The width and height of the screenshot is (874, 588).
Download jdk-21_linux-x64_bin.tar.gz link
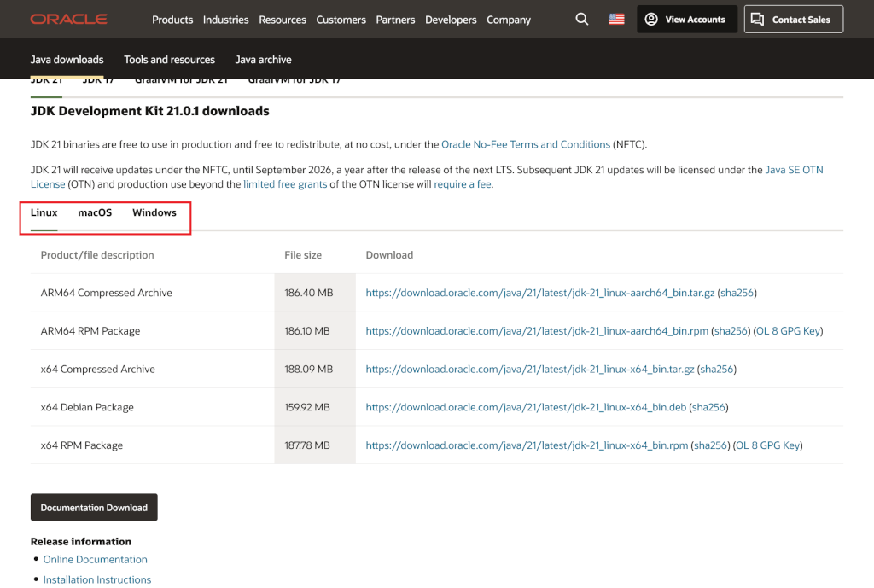coord(529,369)
